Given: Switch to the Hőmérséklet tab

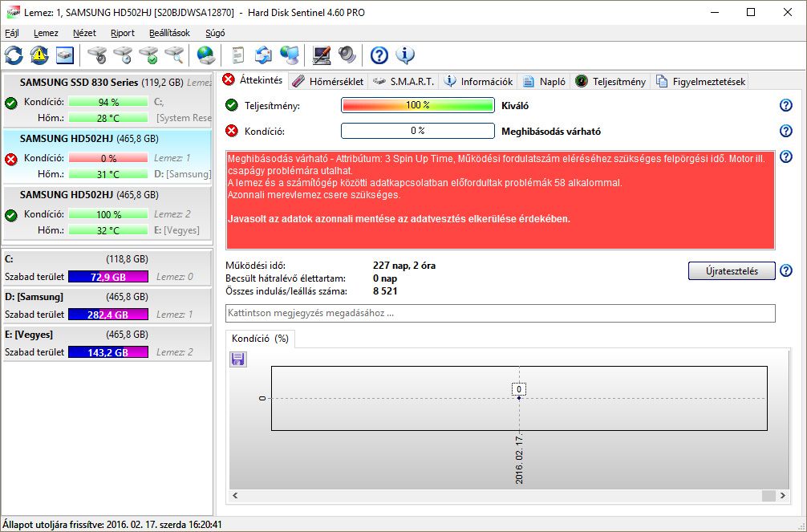Looking at the screenshot, I should 328,81.
